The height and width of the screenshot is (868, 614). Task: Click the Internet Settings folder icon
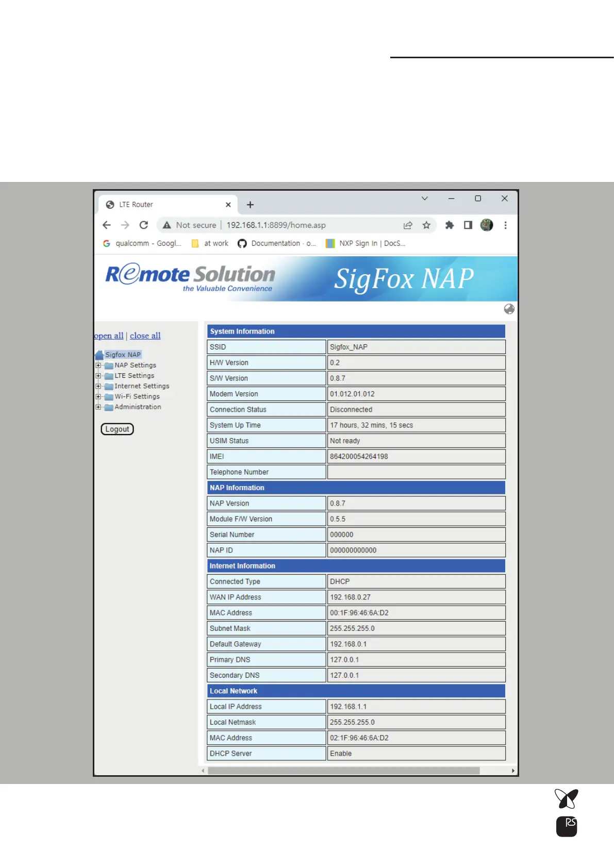[x=109, y=386]
